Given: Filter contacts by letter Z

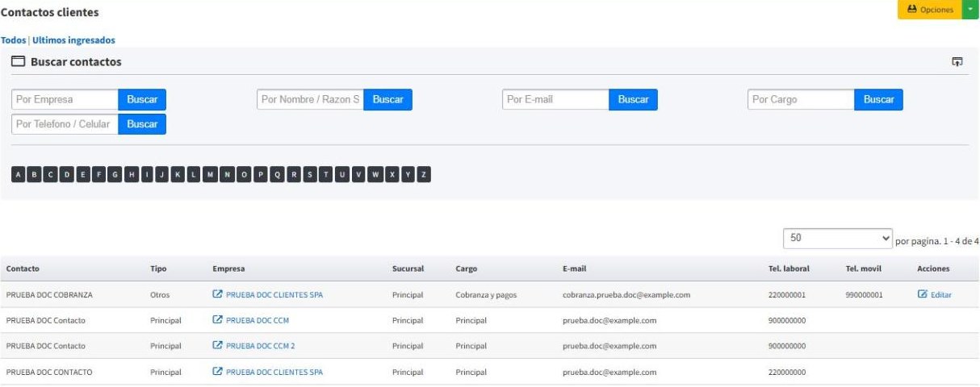Looking at the screenshot, I should (x=424, y=174).
